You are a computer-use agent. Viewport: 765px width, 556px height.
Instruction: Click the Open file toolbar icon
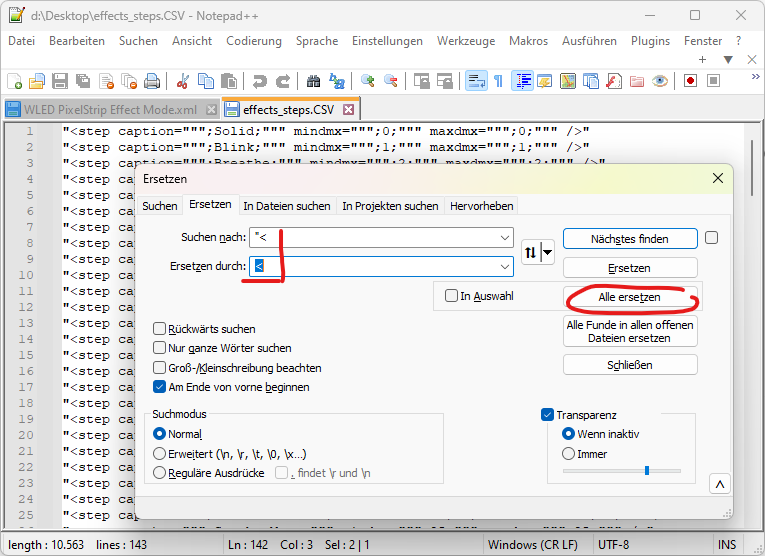pyautogui.click(x=37, y=81)
